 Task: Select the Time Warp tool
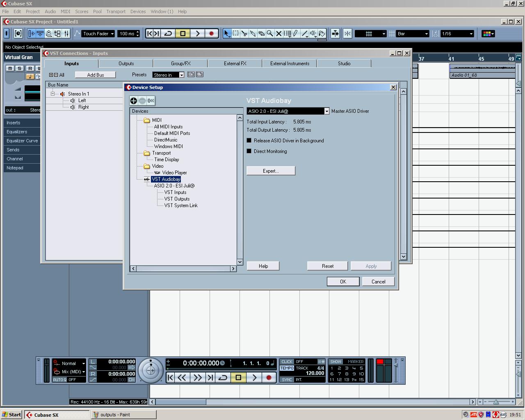coord(288,34)
